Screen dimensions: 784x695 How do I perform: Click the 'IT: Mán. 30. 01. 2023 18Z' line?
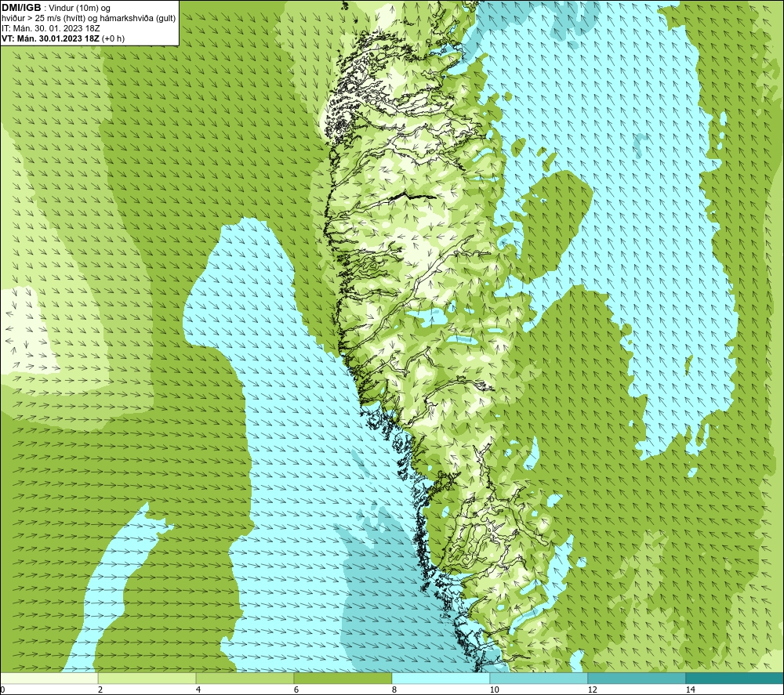pyautogui.click(x=50, y=28)
